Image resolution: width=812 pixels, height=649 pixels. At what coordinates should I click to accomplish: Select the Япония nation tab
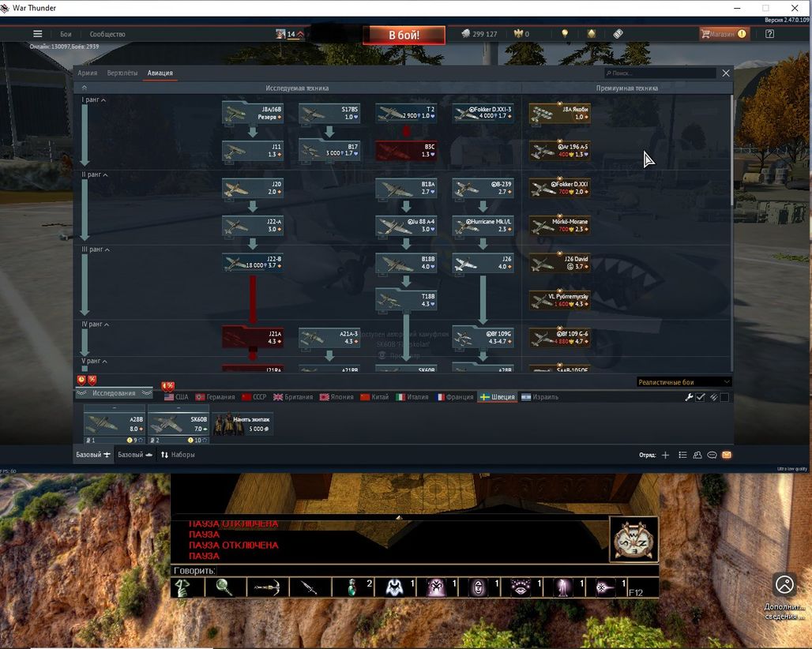pos(336,397)
